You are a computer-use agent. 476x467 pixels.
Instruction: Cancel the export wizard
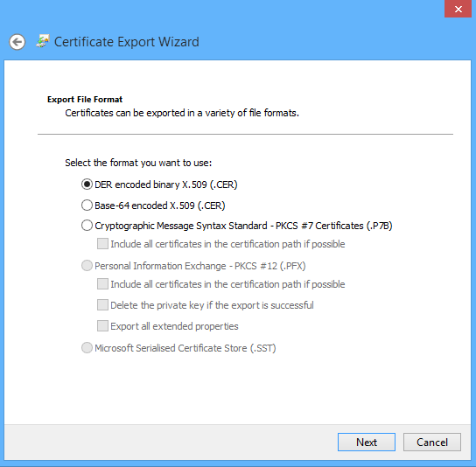click(x=432, y=443)
